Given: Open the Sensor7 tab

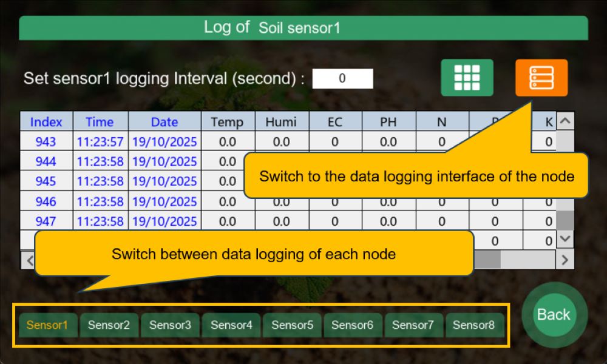Looking at the screenshot, I should coord(413,325).
